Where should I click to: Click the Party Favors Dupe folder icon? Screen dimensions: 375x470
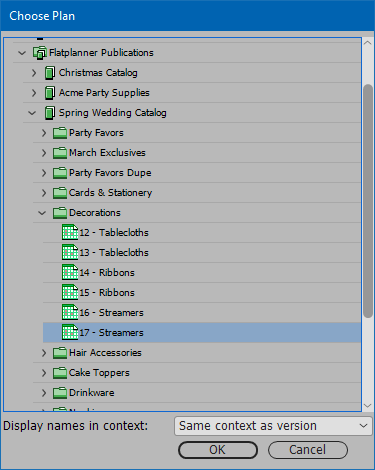point(60,173)
